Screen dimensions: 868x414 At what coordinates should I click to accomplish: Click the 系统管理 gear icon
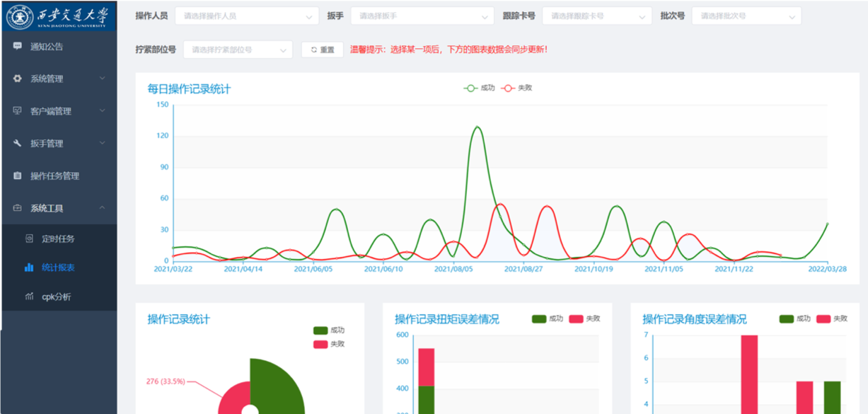coord(18,79)
